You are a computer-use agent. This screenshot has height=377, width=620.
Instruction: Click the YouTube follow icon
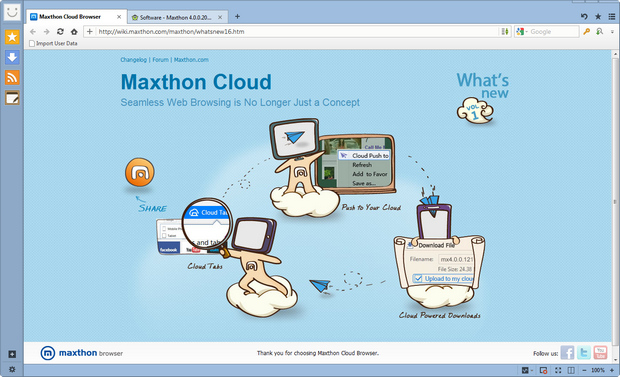coord(600,352)
